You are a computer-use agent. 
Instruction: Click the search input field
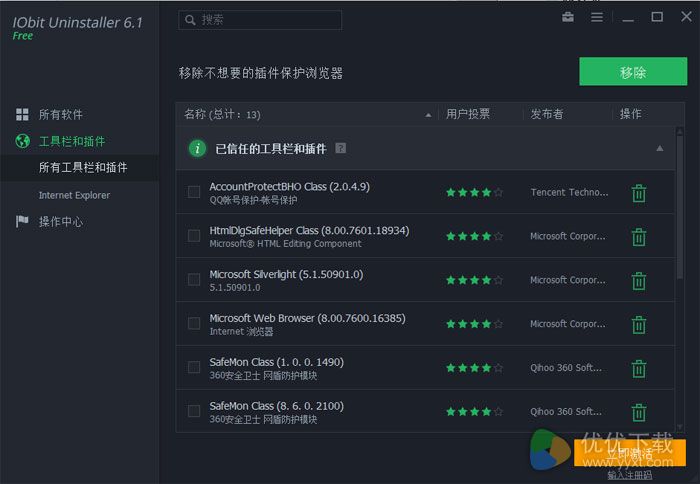coord(260,20)
